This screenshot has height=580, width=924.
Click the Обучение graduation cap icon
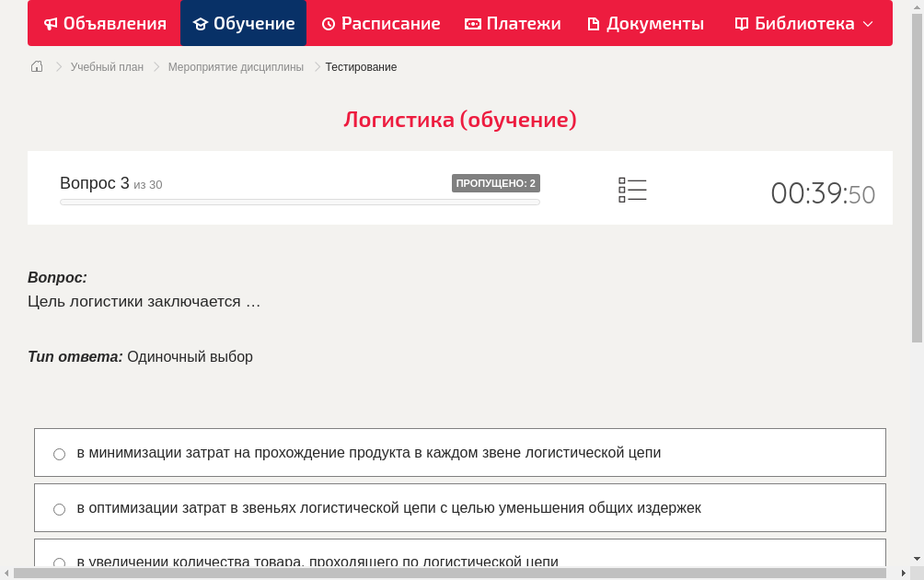point(203,23)
